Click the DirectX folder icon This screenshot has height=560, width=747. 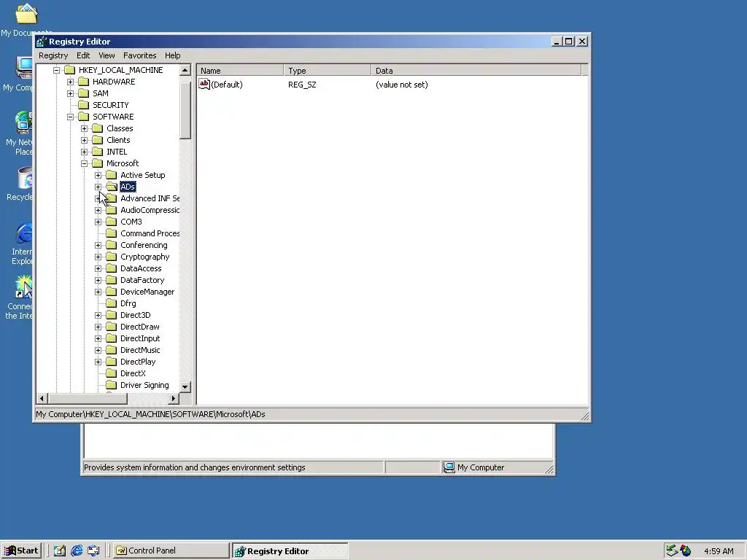pyautogui.click(x=111, y=373)
